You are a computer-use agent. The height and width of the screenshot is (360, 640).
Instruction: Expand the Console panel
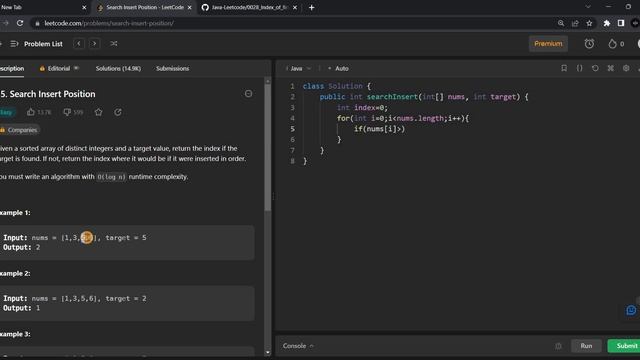coord(298,346)
